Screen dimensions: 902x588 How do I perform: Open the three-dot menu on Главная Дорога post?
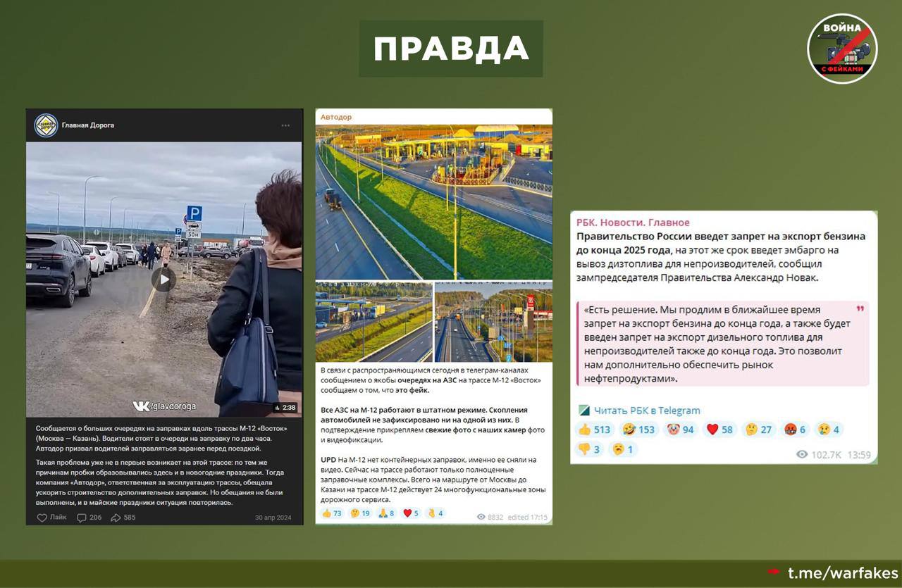click(285, 125)
